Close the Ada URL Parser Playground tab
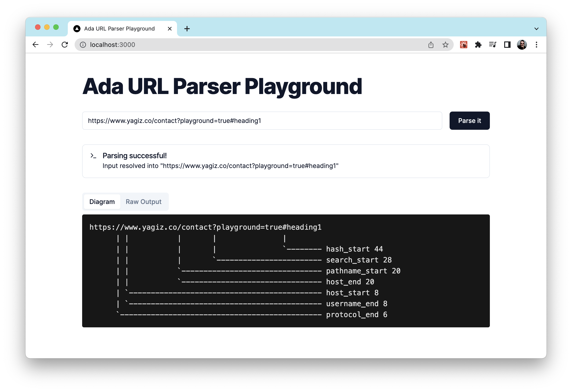This screenshot has height=392, width=572. pos(170,29)
